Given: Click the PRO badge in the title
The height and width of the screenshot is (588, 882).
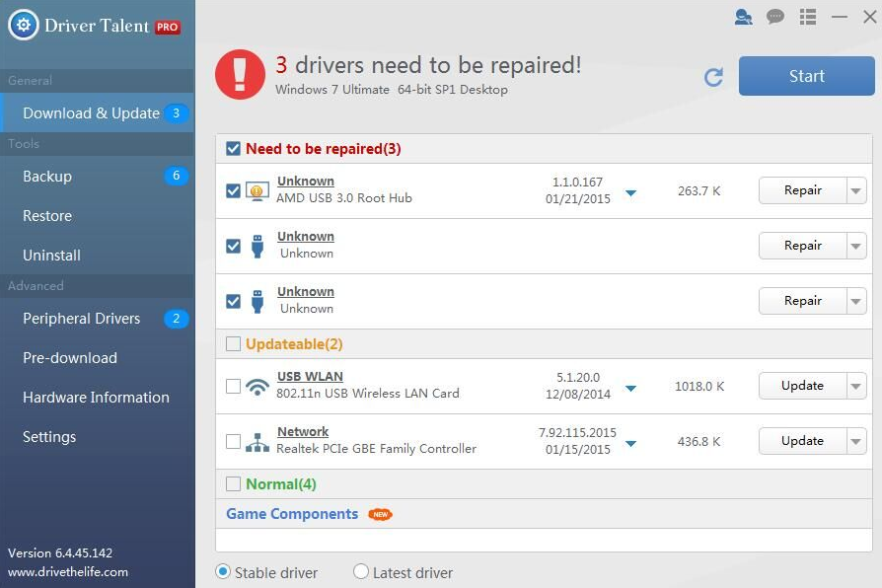Looking at the screenshot, I should 168,27.
